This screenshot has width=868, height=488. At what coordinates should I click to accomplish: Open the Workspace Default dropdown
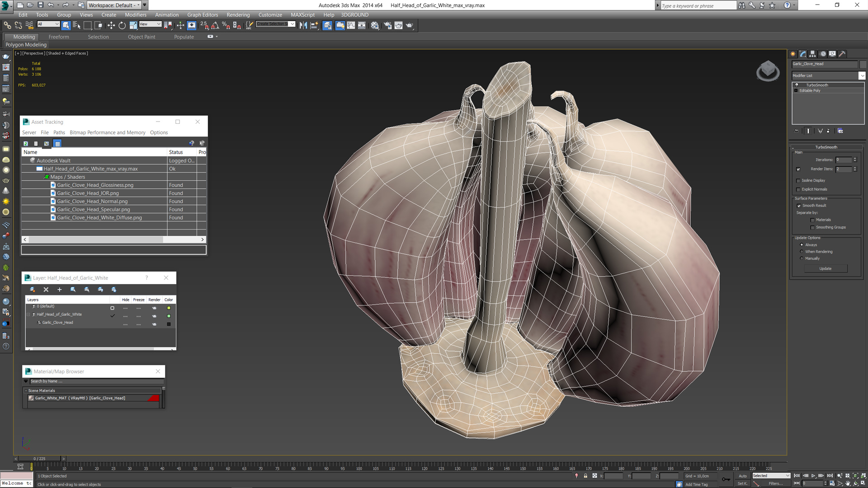(x=113, y=5)
